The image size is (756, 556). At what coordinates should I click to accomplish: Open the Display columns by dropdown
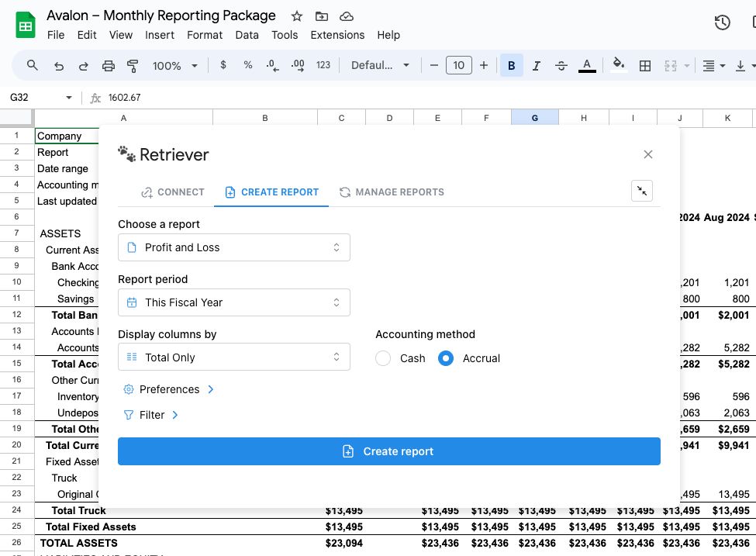tap(234, 357)
